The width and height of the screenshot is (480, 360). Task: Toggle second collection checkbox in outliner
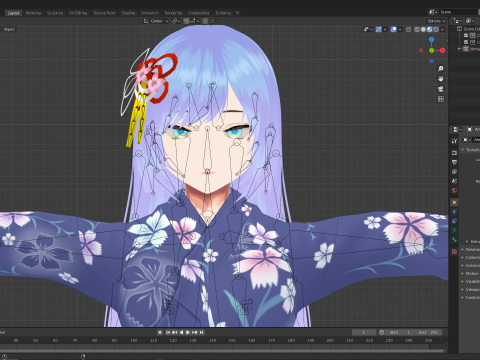466,42
